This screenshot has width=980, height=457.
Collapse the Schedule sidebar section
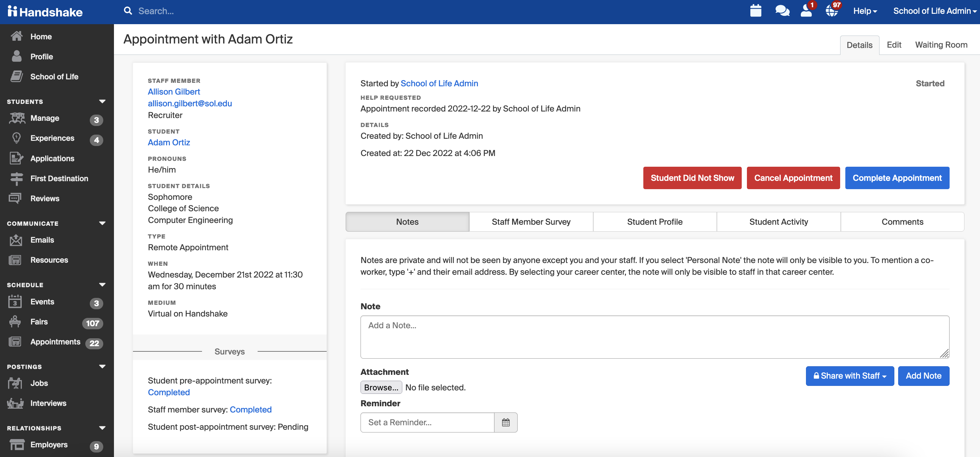point(102,285)
